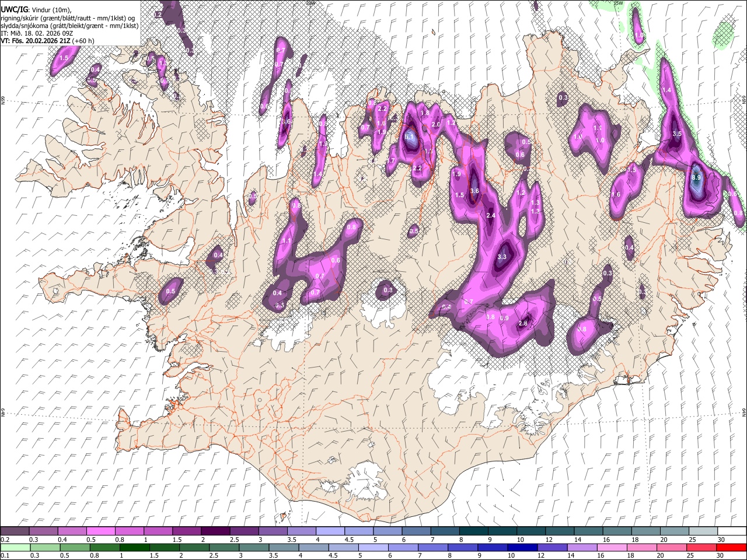Image resolution: width=747 pixels, height=560 pixels.
Task: Select the initial time line 'IT: Mið. 18. 02. 2026 09Z'
Action: (x=36, y=33)
